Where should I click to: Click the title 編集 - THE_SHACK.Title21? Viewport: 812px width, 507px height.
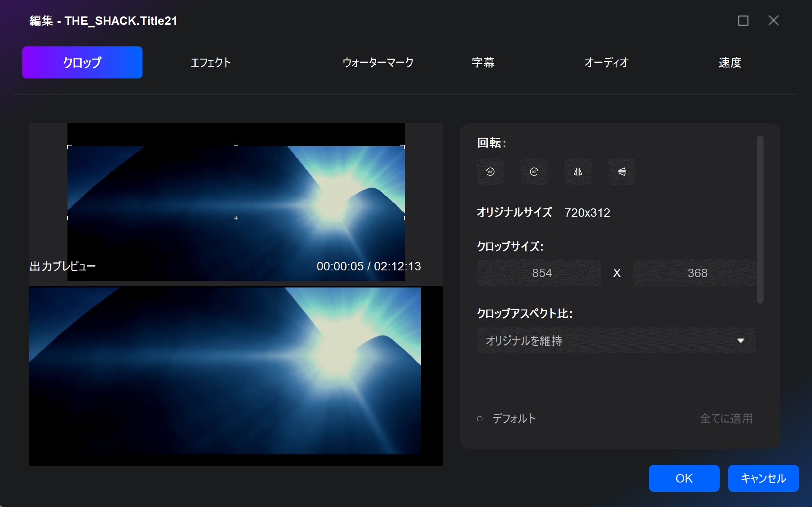click(103, 21)
